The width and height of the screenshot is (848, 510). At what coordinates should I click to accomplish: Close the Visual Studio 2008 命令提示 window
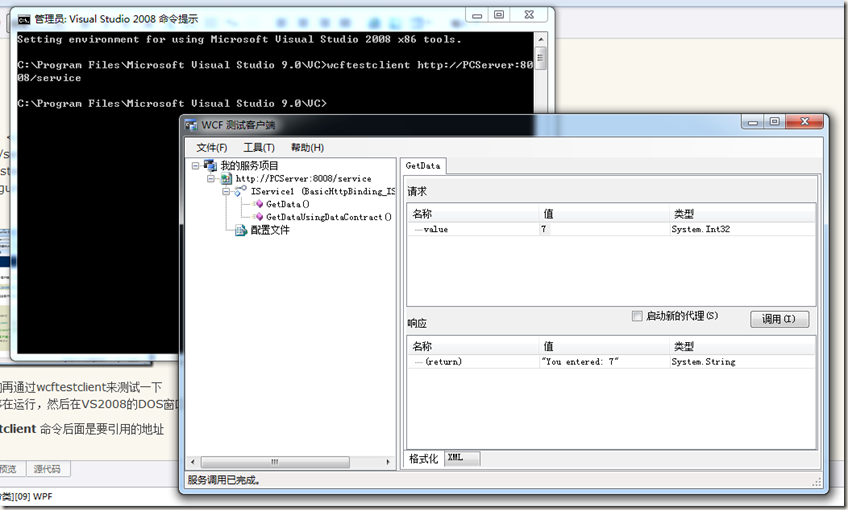pos(529,15)
